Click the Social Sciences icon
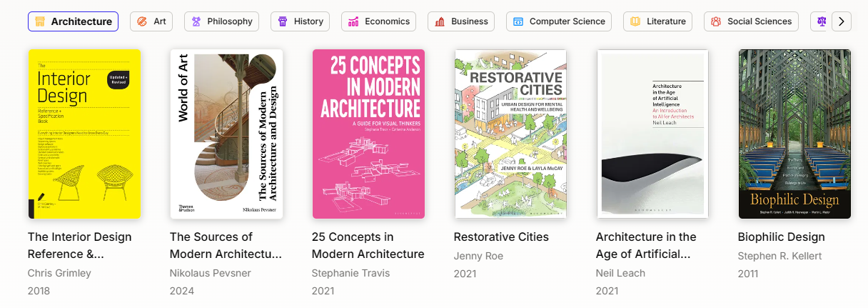This screenshot has height=308, width=868. [716, 21]
